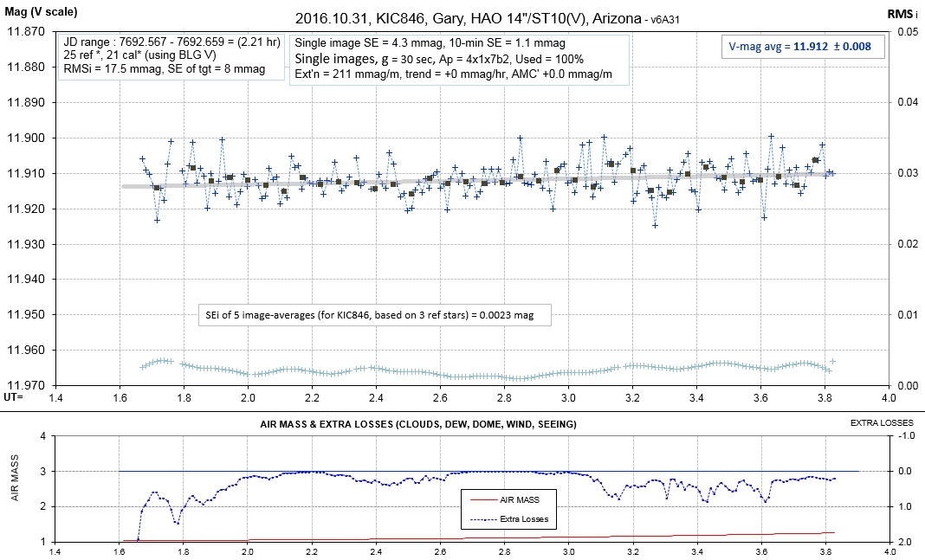Select the 4.0 UT tick under the magnitude chart
This screenshot has height=560, width=925.
[x=889, y=398]
